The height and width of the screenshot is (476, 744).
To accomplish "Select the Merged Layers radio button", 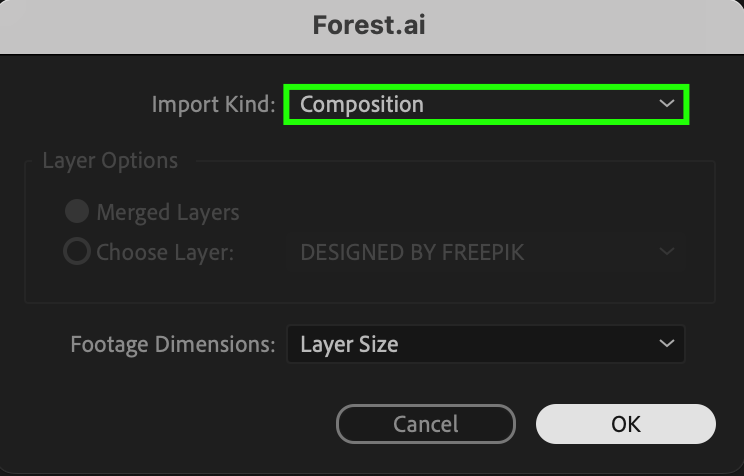I will click(77, 212).
